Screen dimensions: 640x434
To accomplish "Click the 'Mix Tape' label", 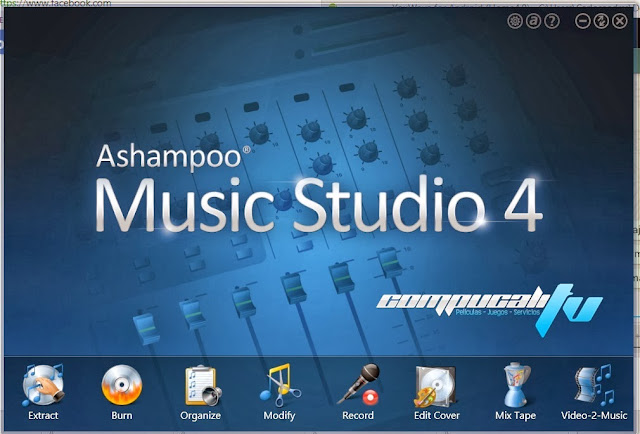I will click(516, 416).
